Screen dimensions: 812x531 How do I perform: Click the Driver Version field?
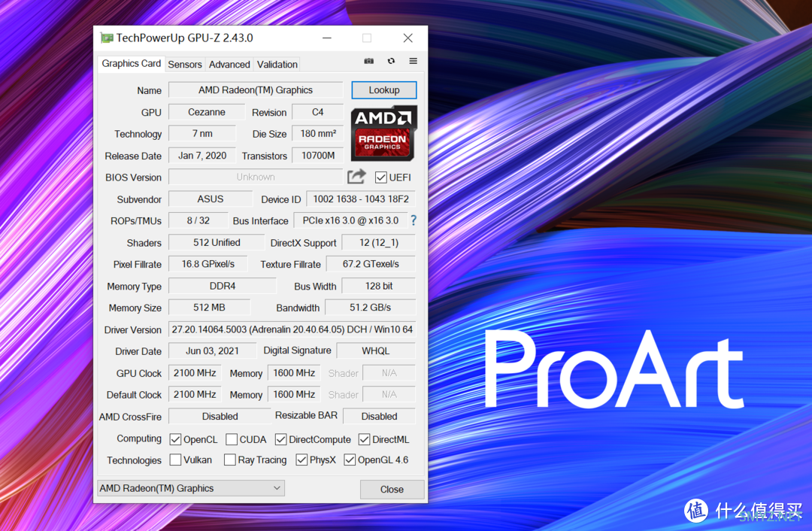click(292, 329)
